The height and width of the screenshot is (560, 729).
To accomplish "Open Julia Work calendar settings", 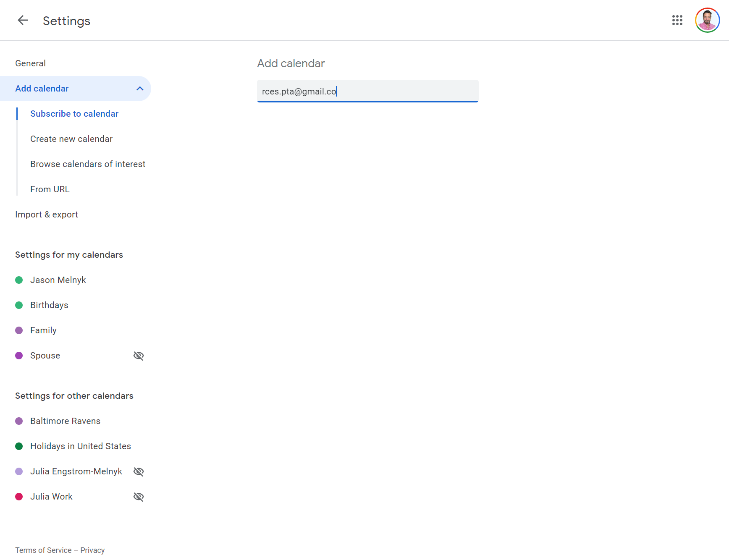I will pos(51,497).
